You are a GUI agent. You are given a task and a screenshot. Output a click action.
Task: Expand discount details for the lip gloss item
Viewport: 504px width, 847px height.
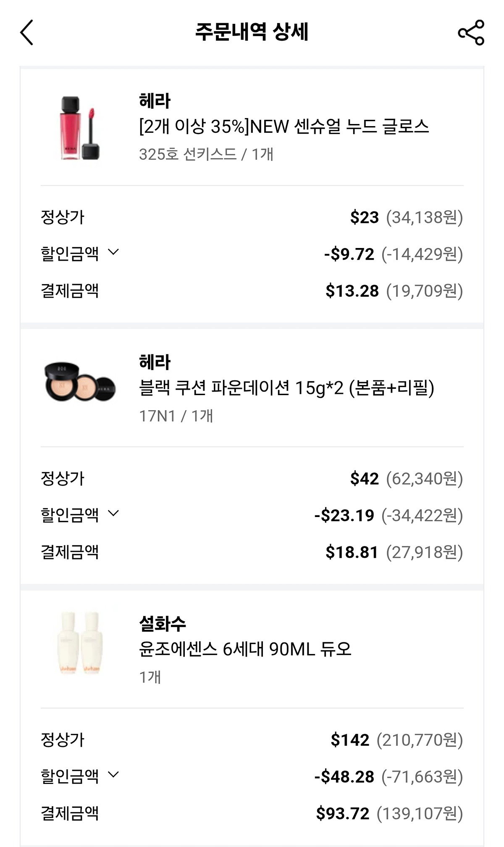click(113, 252)
